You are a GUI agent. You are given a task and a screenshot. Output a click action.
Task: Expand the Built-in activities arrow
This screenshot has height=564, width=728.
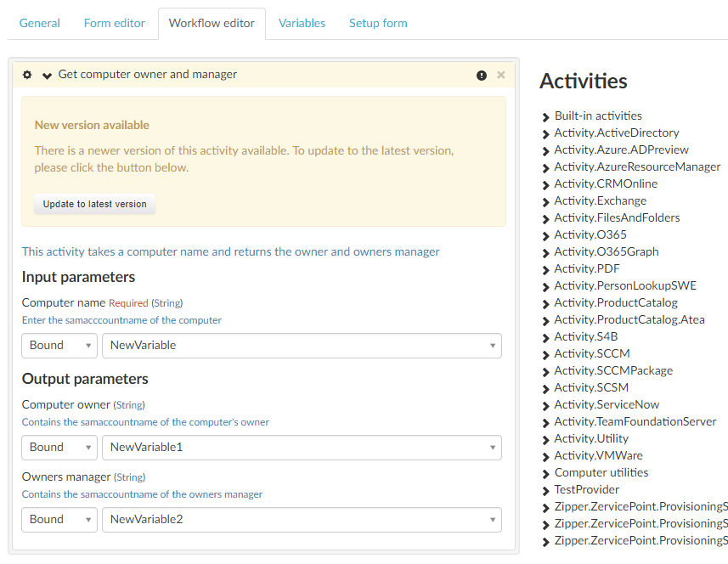(545, 116)
